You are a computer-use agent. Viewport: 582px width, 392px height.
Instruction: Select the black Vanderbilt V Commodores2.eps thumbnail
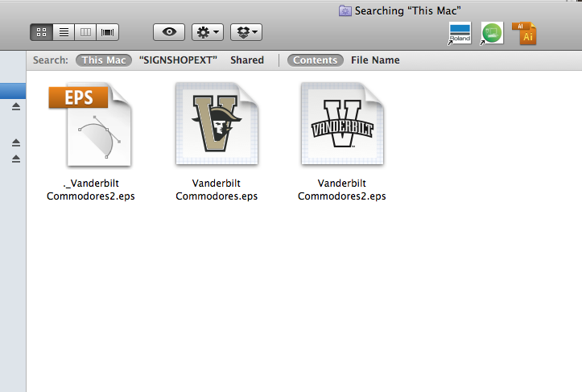[342, 124]
